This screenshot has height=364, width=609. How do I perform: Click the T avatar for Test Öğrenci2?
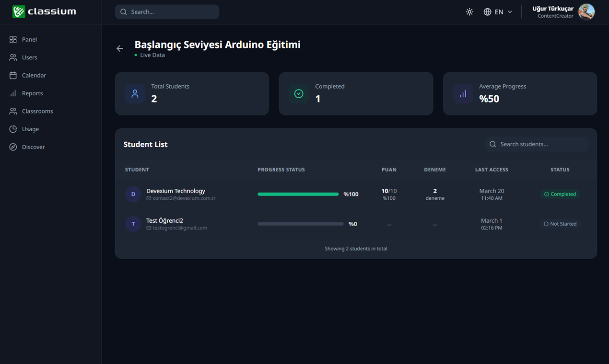133,224
